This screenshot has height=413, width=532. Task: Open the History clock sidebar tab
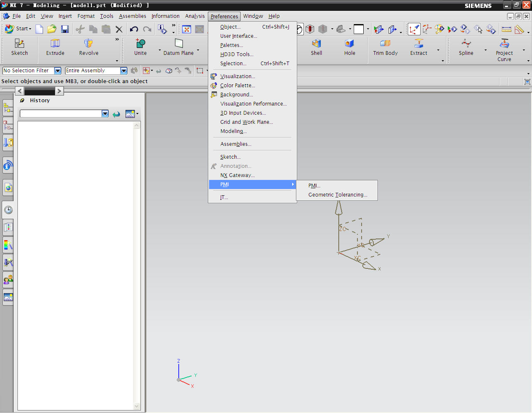pos(8,210)
